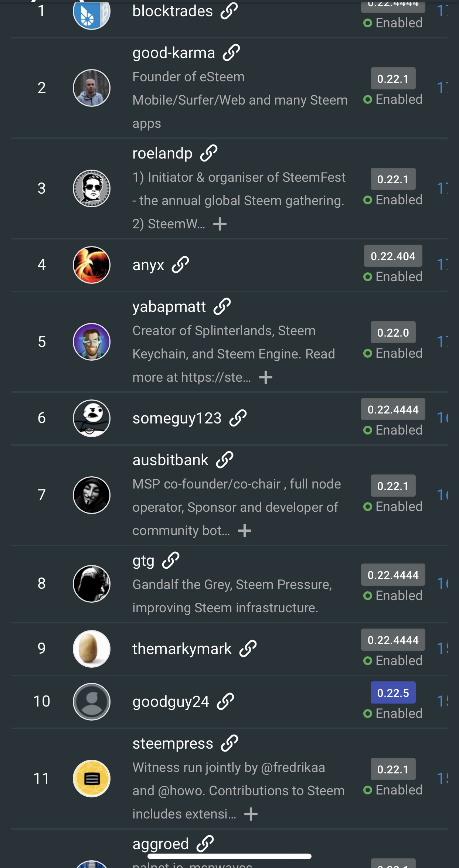Open the link icon beside ausbitbank

click(225, 460)
